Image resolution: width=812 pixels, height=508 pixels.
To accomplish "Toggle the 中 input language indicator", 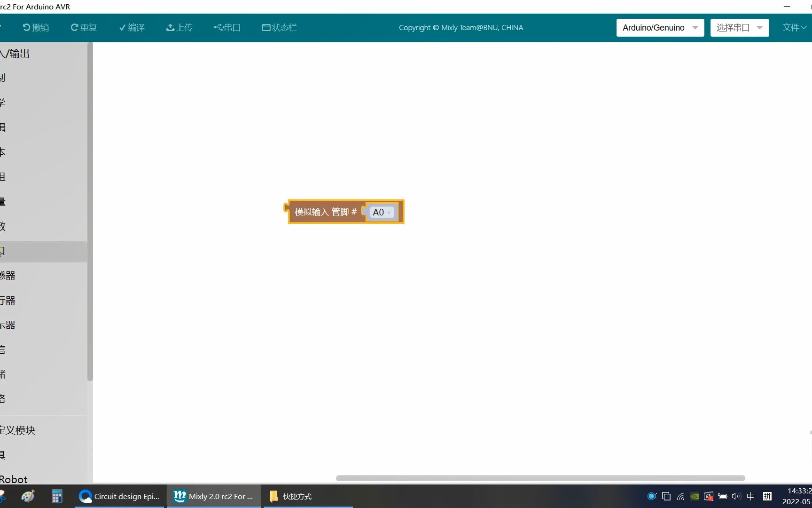I will pos(751,496).
